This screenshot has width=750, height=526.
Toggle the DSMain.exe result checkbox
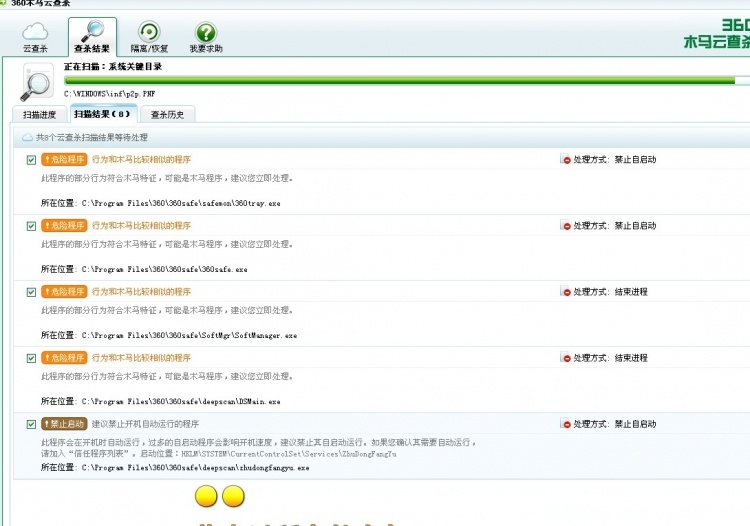click(x=31, y=358)
